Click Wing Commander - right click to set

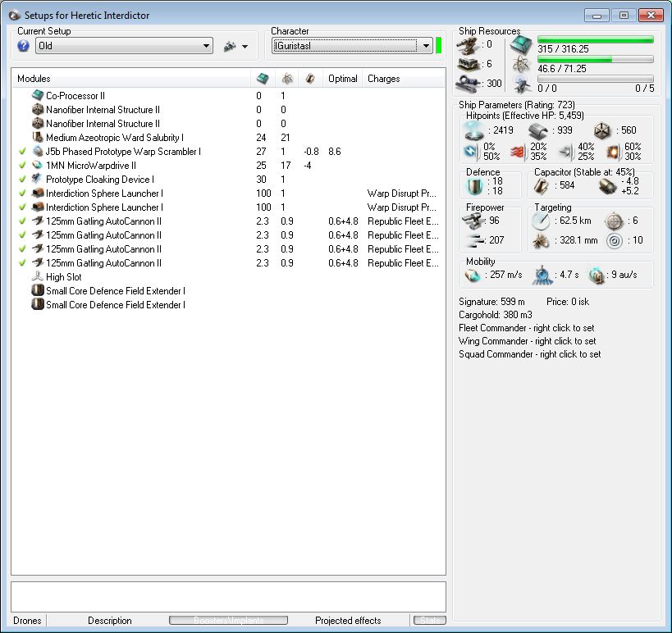click(527, 341)
